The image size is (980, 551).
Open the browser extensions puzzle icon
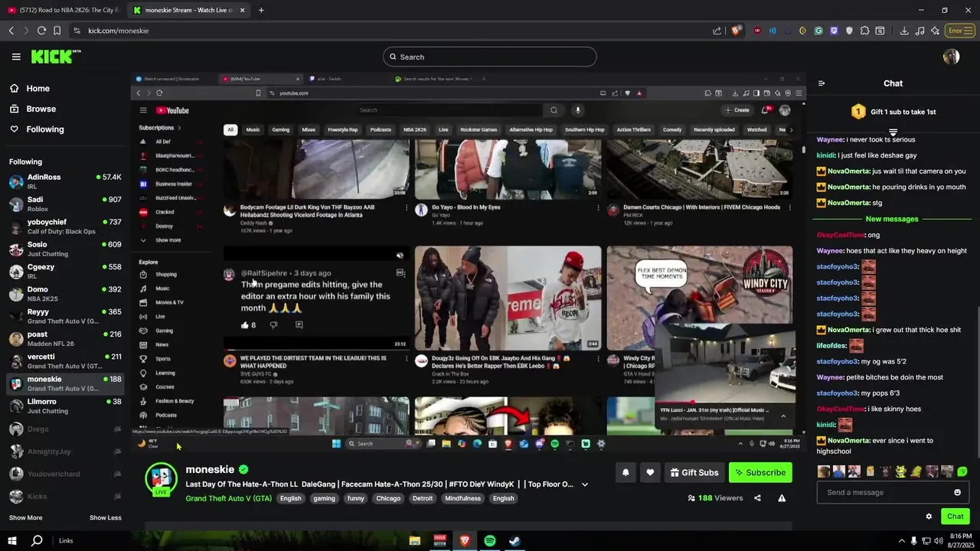[864, 31]
